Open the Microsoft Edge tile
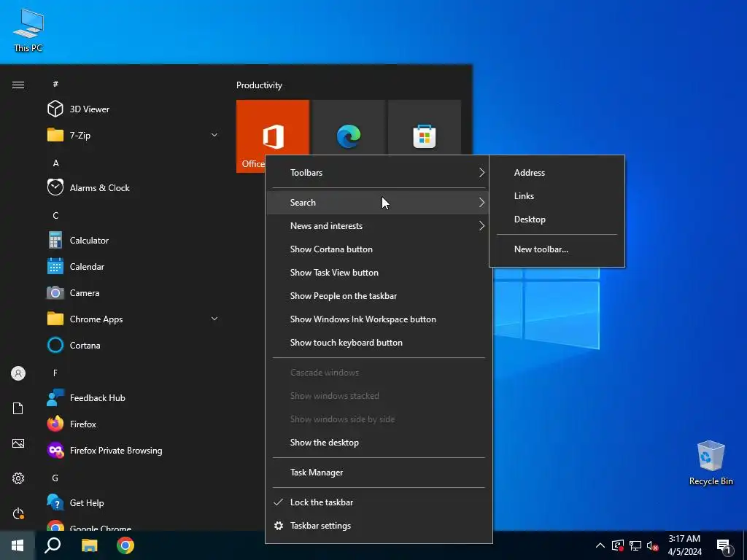 pos(349,136)
